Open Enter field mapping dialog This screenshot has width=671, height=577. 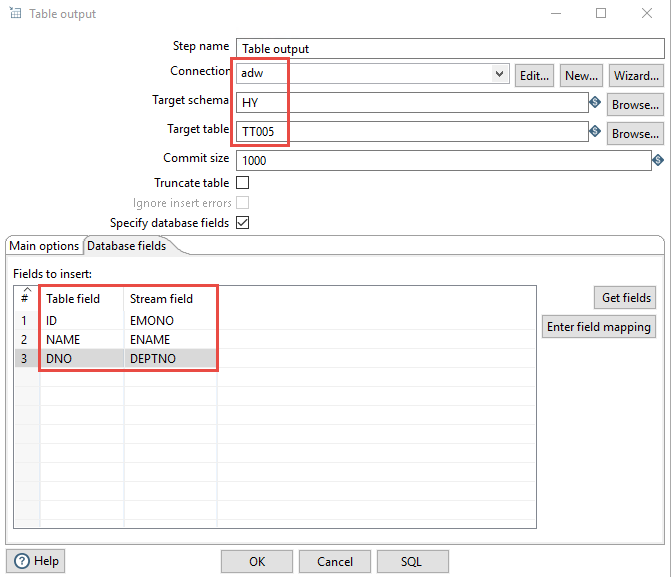599,326
